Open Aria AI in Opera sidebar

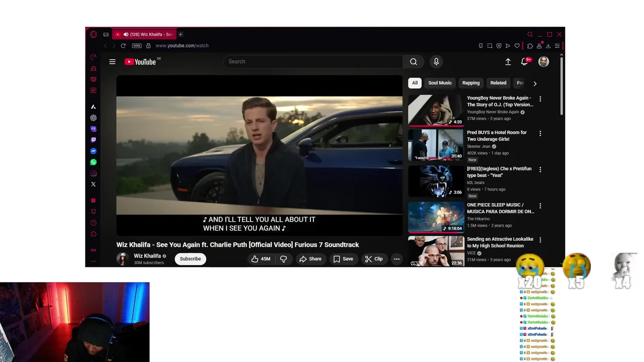[93, 107]
